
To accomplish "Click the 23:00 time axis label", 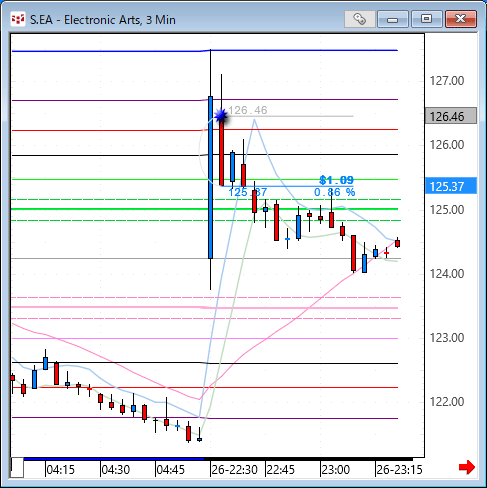I will click(336, 470).
